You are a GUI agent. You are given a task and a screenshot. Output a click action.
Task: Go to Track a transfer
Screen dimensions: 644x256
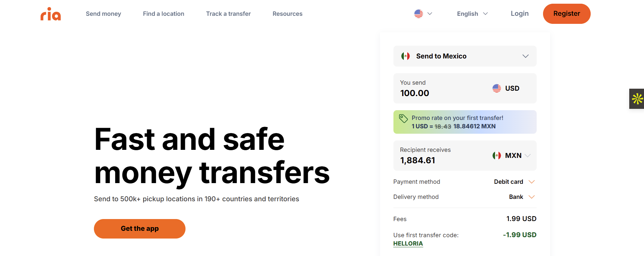point(228,14)
